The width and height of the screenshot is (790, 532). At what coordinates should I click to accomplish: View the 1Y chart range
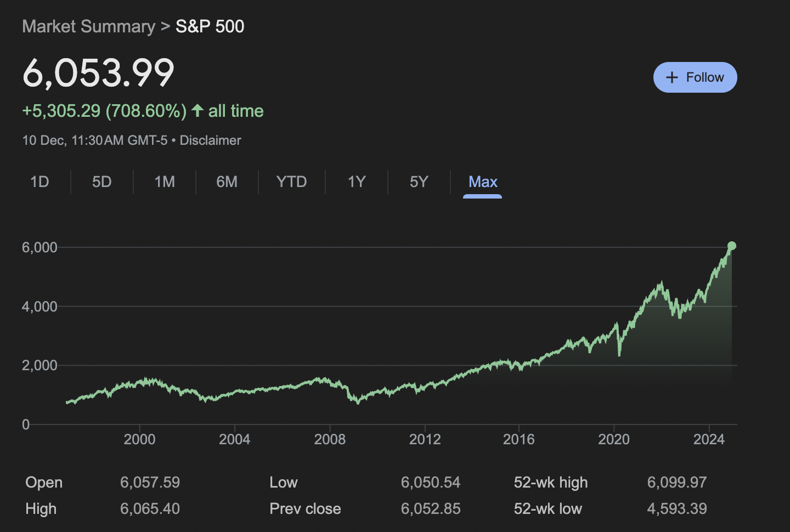[357, 182]
